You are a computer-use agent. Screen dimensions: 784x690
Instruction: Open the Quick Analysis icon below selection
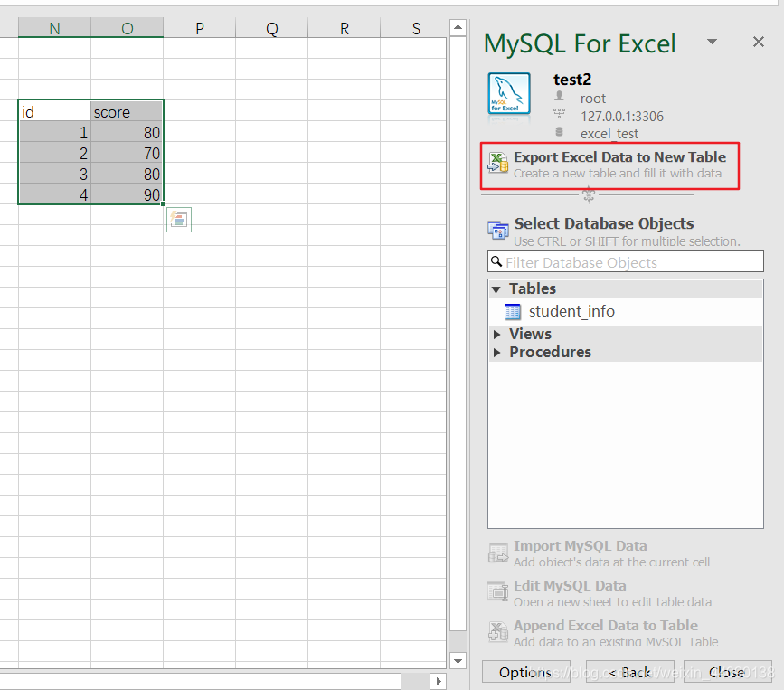point(179,220)
